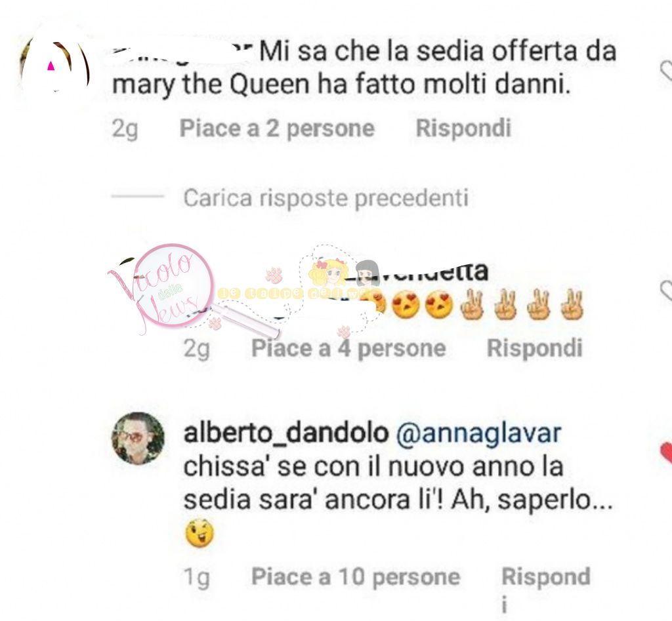Click the '2g' timestamp of first comment
Viewport: 672px width, 621px height.
125,129
